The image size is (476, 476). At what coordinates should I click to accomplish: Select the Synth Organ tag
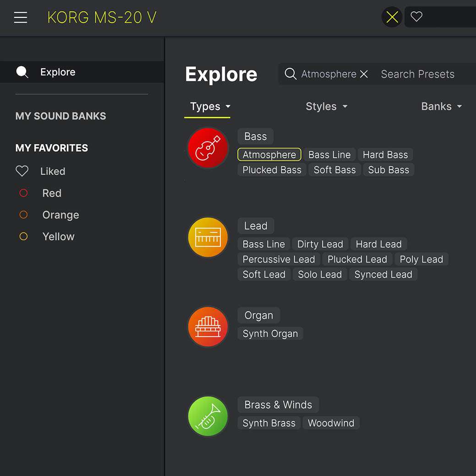tap(270, 334)
